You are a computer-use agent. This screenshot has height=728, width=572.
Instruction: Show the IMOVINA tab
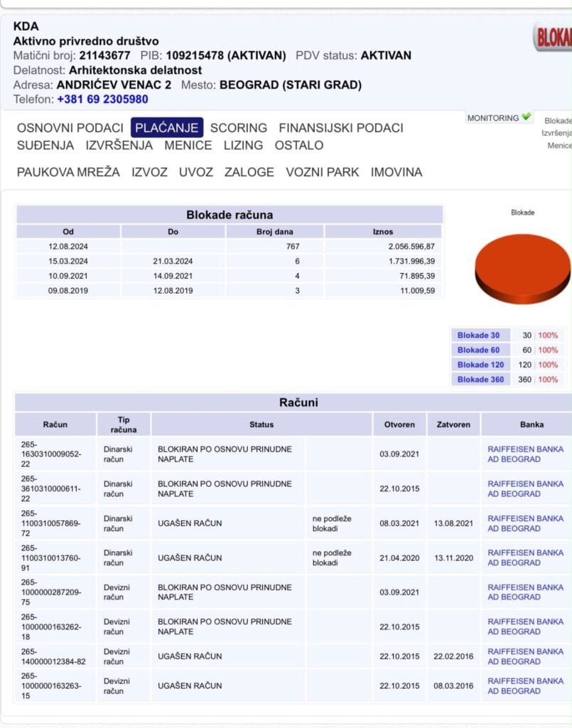click(396, 172)
